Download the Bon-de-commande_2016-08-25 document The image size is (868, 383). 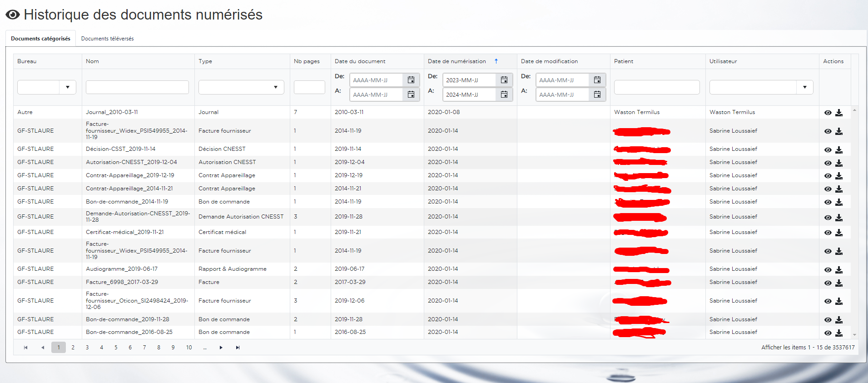pos(839,333)
